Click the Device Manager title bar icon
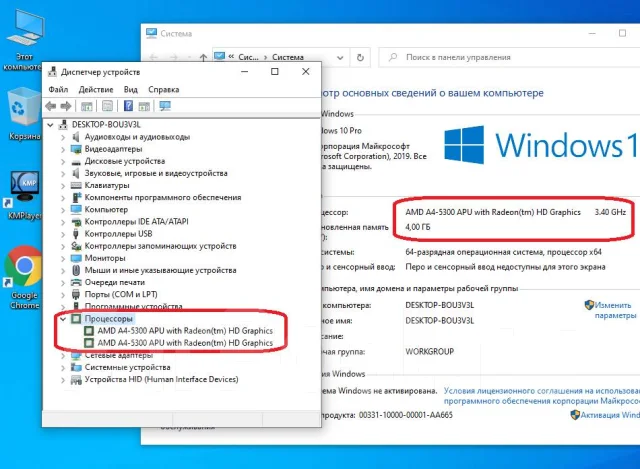640x469 pixels. pos(52,72)
